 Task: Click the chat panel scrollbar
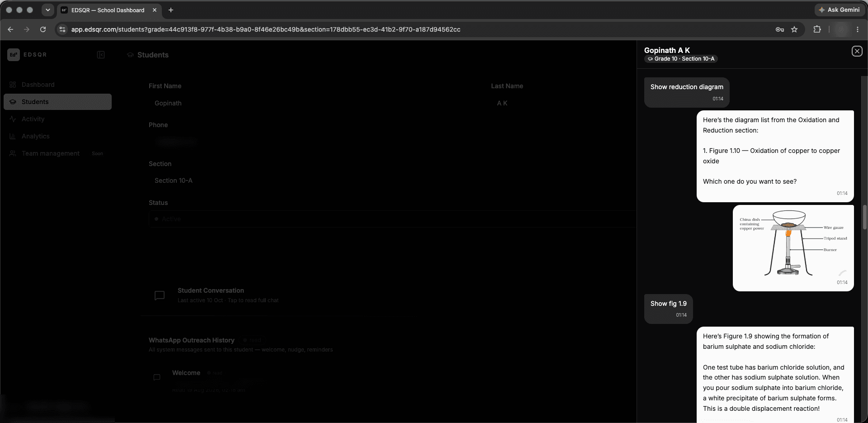coord(865,217)
